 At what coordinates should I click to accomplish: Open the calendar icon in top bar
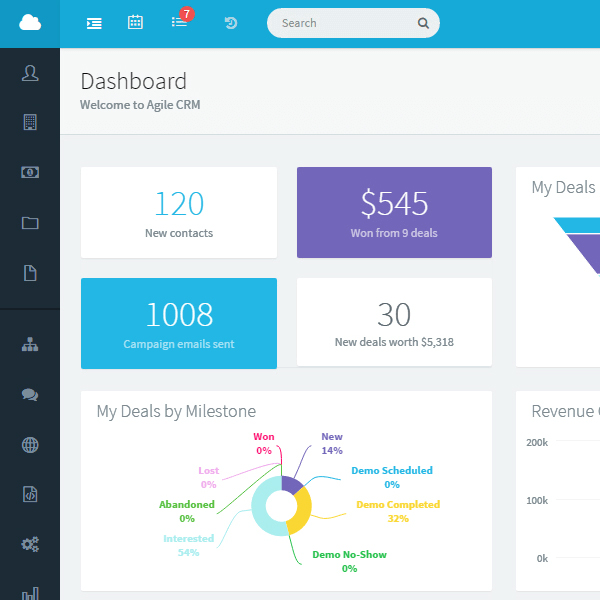tap(135, 22)
